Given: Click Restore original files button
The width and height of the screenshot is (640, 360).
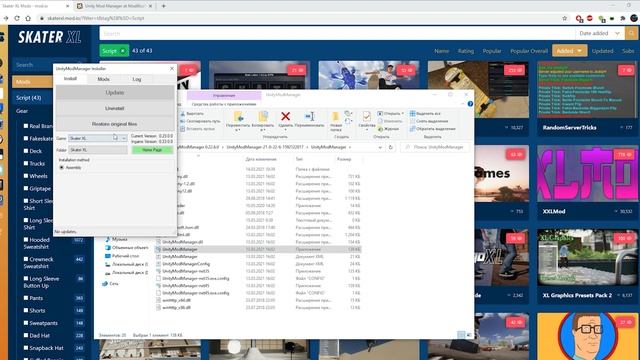Looking at the screenshot, I should click(115, 124).
